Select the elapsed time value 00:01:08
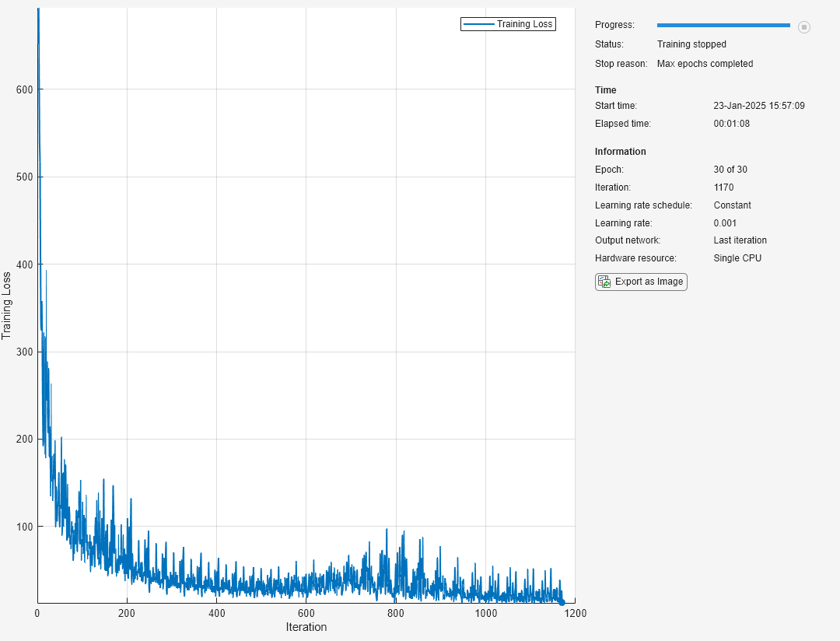840x641 pixels. (731, 124)
